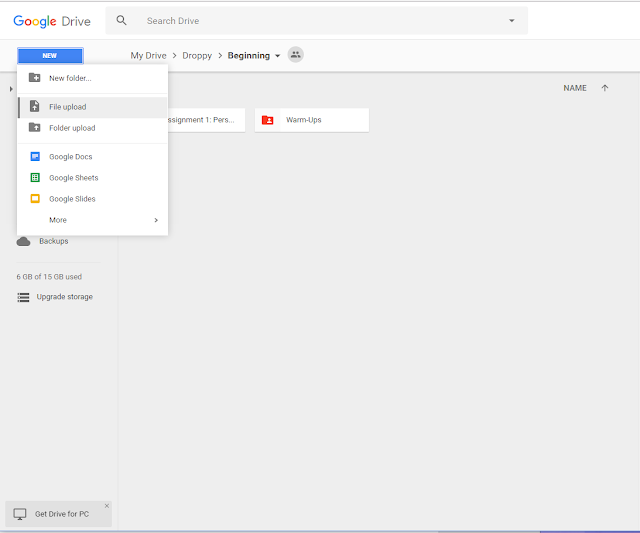Open the search options dropdown arrow
Screen dimensions: 640x533
tap(511, 21)
